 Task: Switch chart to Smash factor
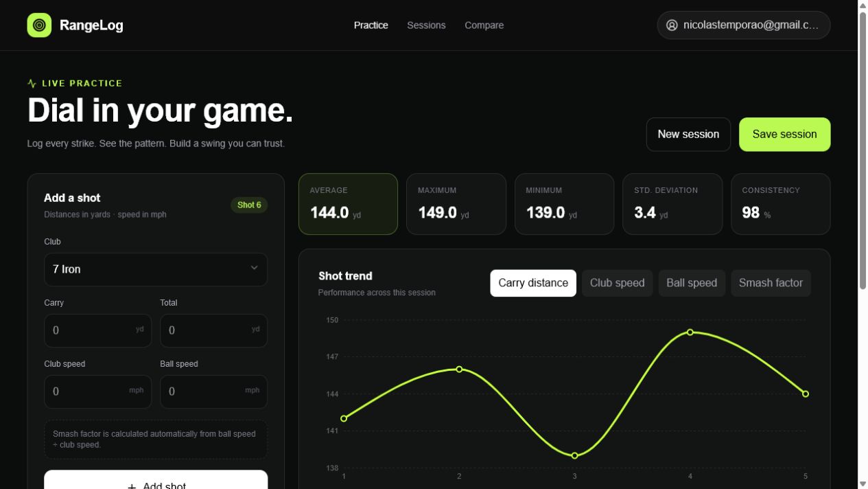point(771,283)
